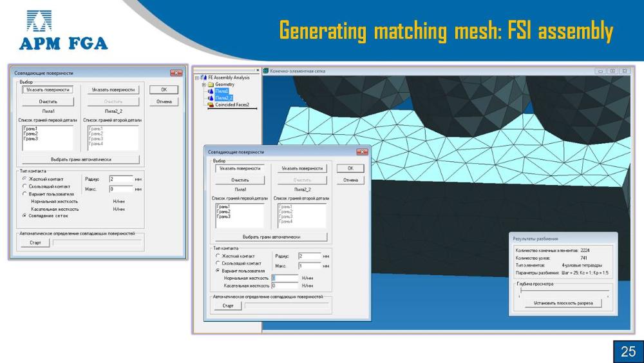This screenshot has height=363, width=644.
Task: Adjust the 'Глубина просмотра' slider handle
Action: pos(520,291)
